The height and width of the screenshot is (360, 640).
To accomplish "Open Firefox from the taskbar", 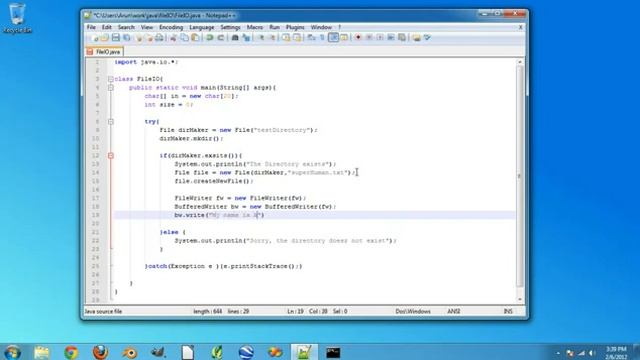I will click(100, 352).
